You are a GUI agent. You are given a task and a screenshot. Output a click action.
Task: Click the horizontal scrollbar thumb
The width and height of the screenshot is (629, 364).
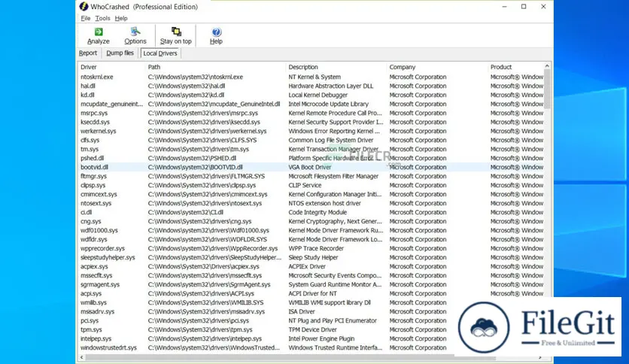290,356
